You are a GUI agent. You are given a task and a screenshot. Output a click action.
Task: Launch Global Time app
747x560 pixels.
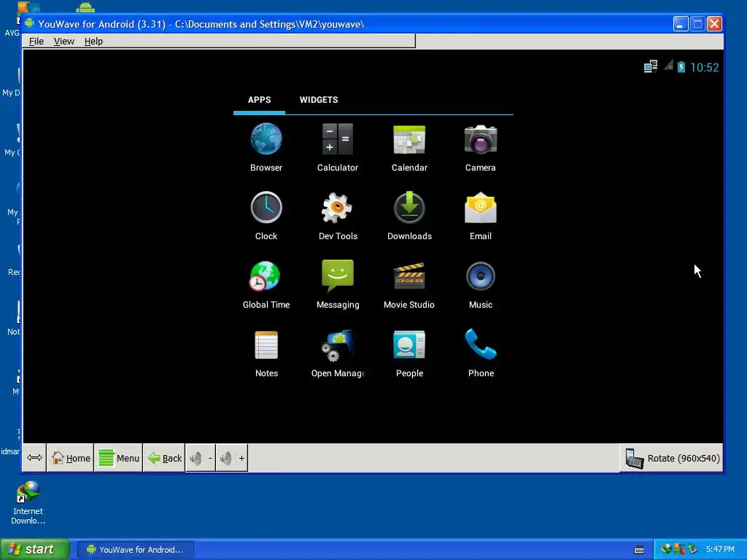pos(266,284)
